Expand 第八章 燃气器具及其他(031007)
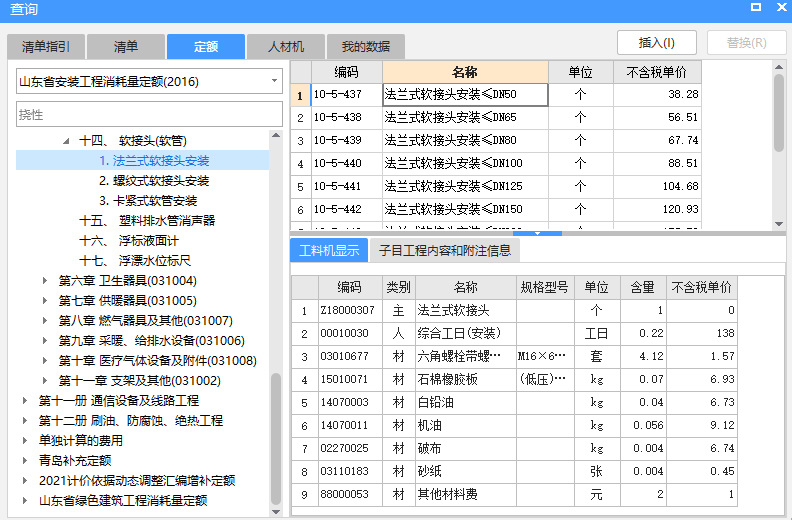Viewport: 792px width, 520px height. click(x=45, y=321)
